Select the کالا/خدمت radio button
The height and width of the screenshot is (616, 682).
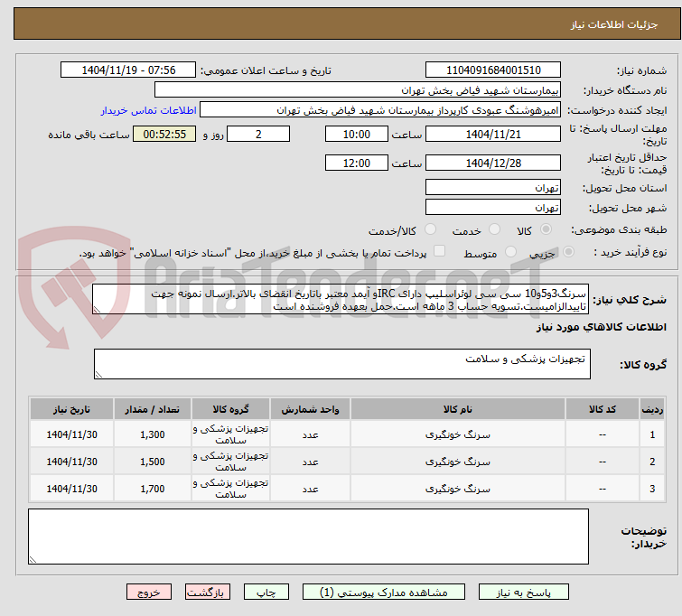tap(430, 229)
